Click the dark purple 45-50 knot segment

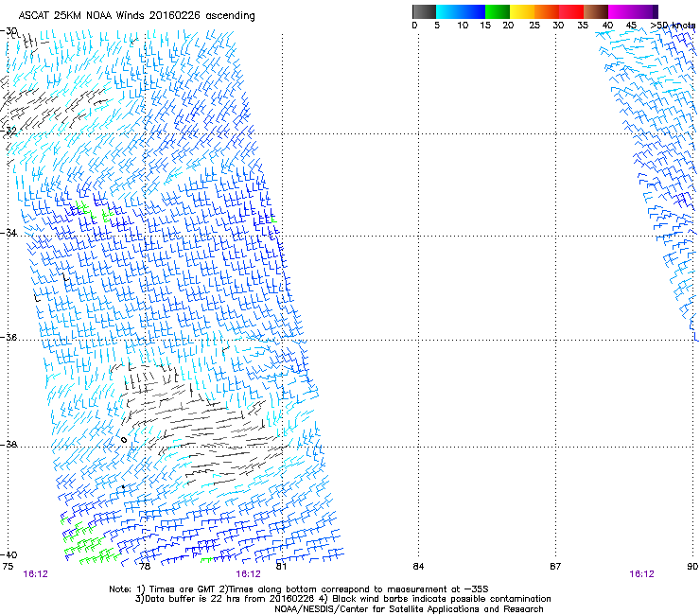pos(645,11)
